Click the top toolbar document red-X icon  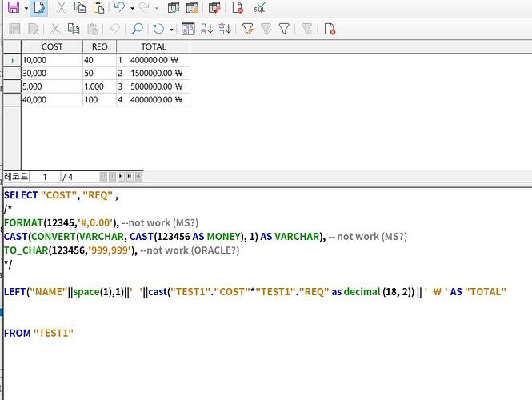pos(238,7)
